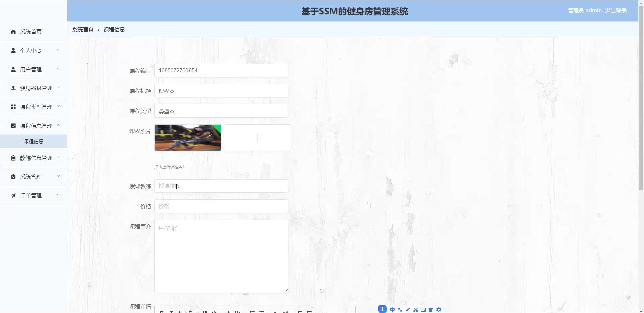Toggle the IME punctuation mode icon
The width and height of the screenshot is (644, 313).
pyautogui.click(x=400, y=310)
